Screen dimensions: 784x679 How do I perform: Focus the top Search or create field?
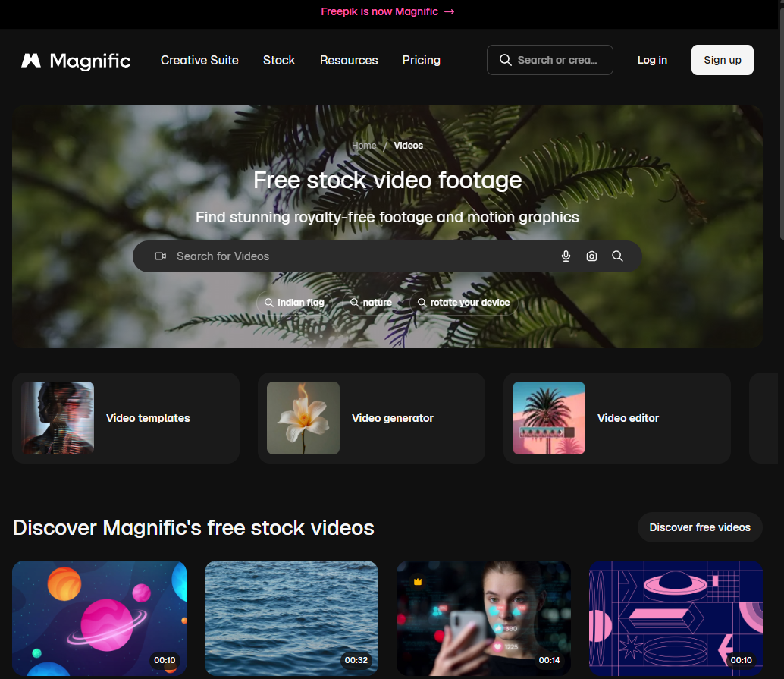(x=550, y=60)
